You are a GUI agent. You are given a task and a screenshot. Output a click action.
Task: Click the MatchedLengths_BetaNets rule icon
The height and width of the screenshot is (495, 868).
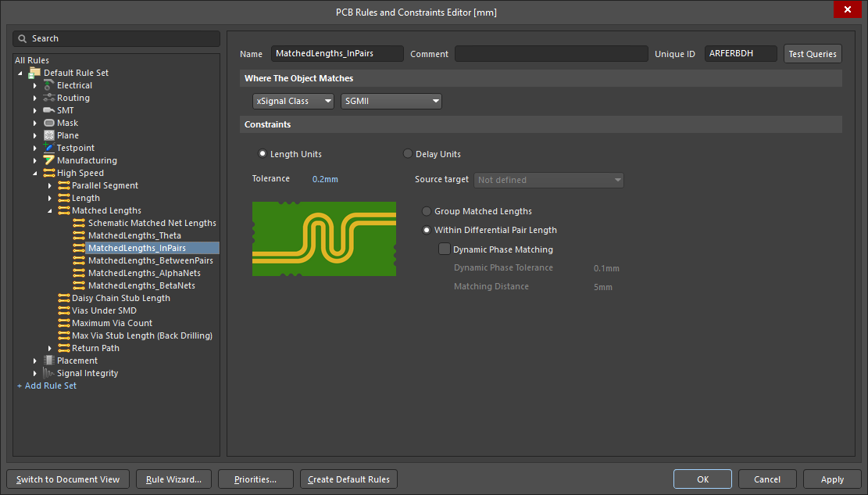79,285
